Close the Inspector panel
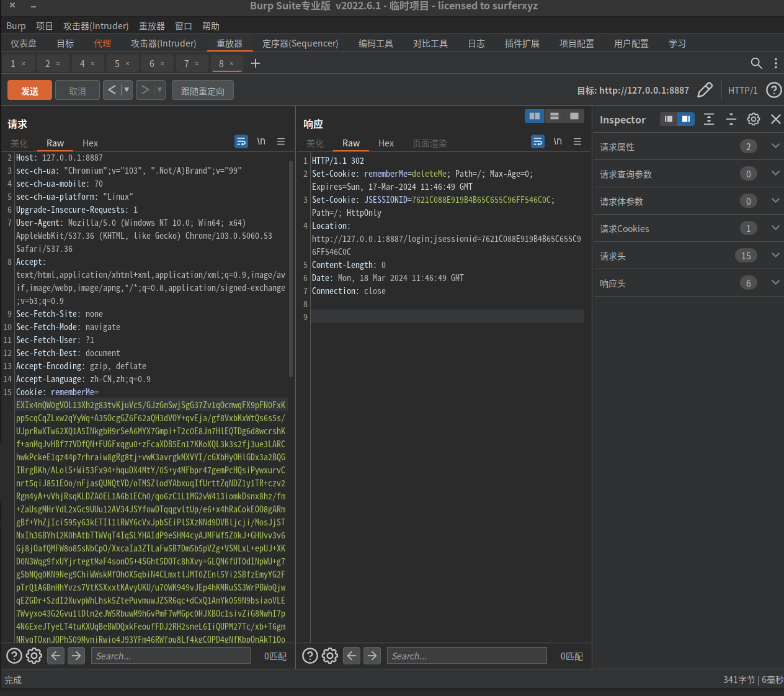Viewport: 784px width, 696px height. click(775, 119)
